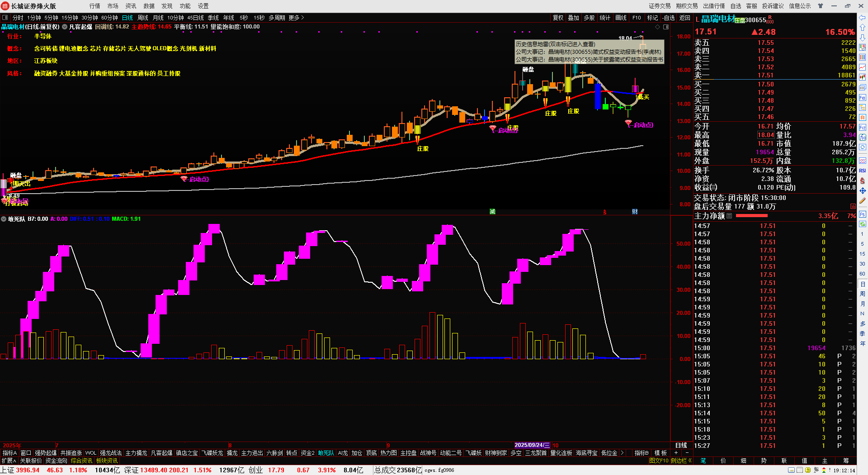This screenshot has height=475, width=868.
Task: Open the 指标B indicator group selector
Action: pos(642,453)
